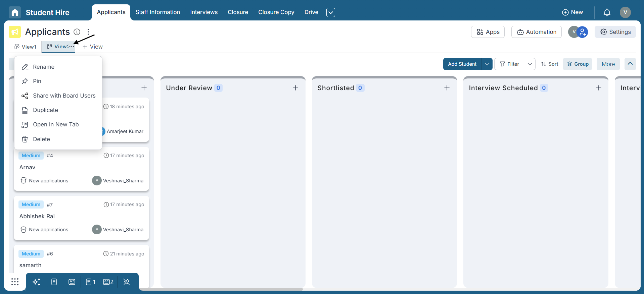The image size is (644, 294).
Task: Click the AI sparkle icon in bottom bar
Action: click(36, 282)
